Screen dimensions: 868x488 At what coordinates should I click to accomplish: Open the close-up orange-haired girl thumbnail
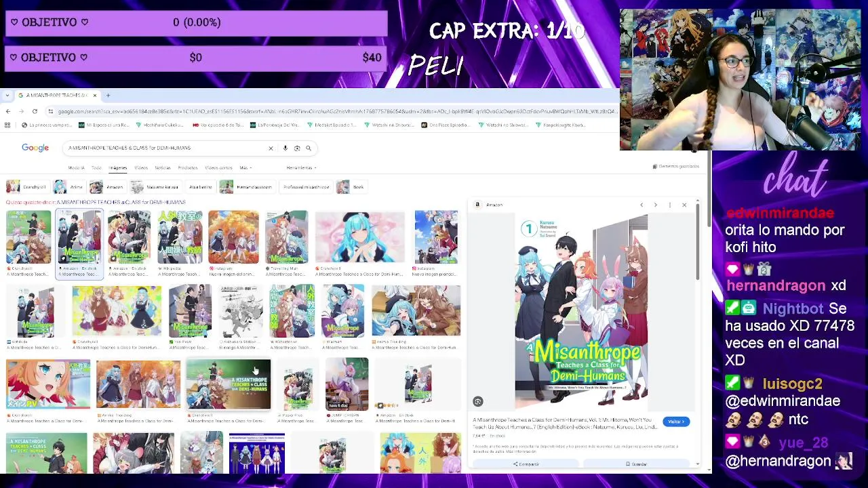coord(48,384)
